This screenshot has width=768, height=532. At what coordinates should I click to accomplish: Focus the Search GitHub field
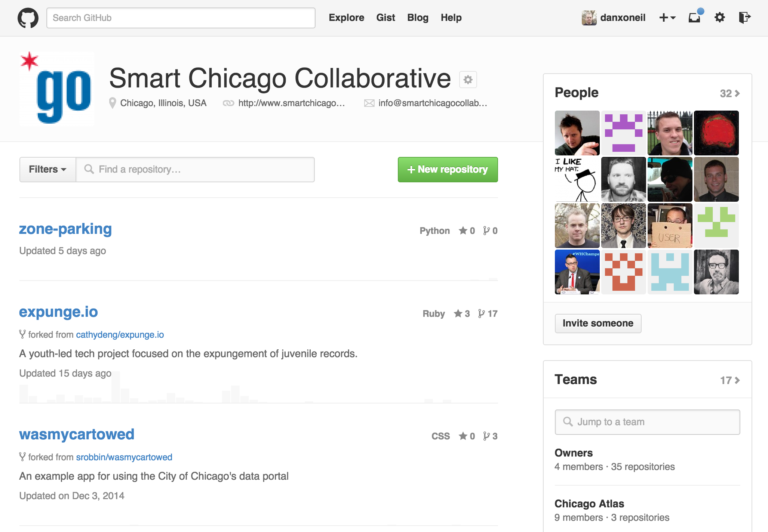(181, 18)
